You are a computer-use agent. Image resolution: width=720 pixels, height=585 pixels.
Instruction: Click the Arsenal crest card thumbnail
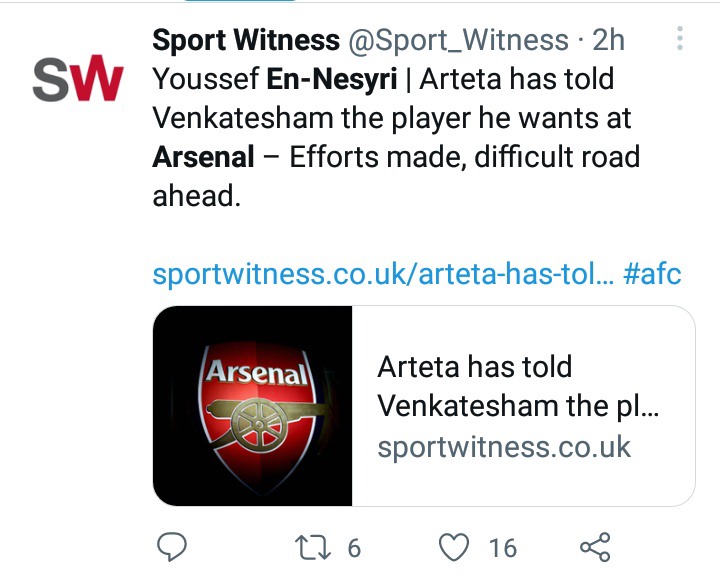[253, 406]
